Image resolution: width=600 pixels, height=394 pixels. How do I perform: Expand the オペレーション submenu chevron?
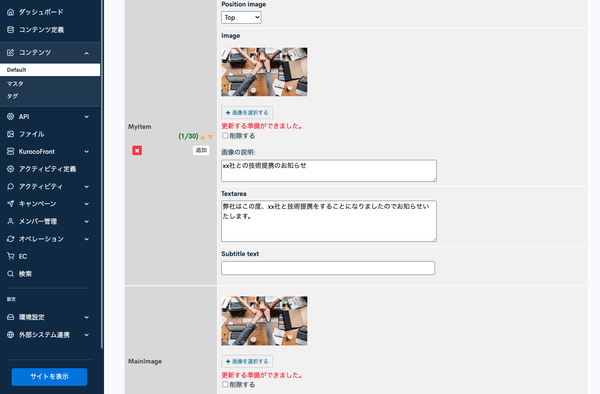pyautogui.click(x=86, y=239)
